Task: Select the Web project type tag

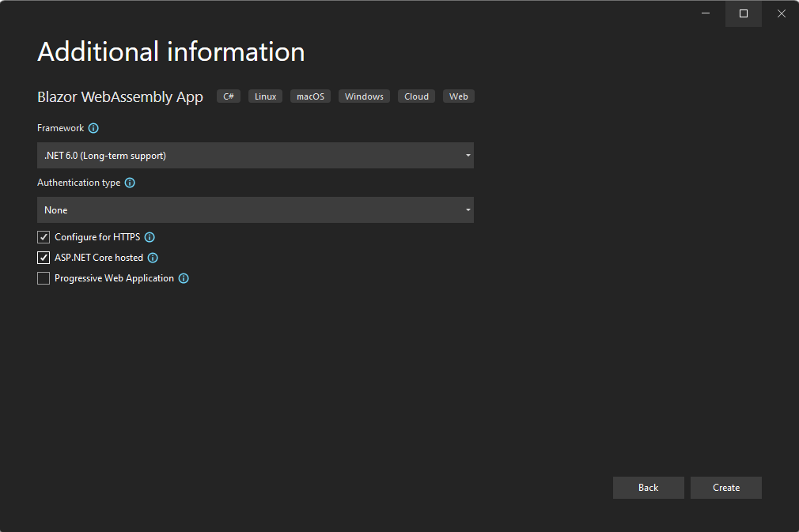Action: click(458, 96)
